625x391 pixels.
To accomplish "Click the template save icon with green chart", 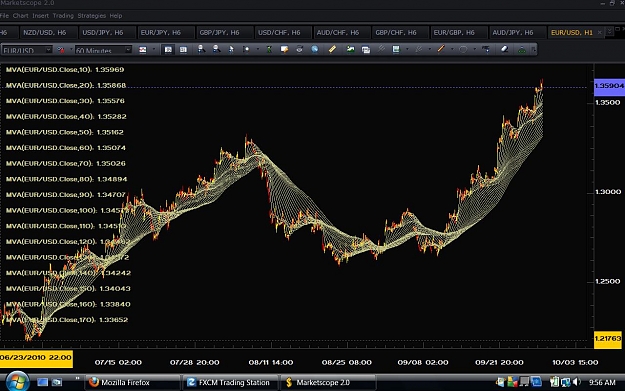I will [396, 49].
